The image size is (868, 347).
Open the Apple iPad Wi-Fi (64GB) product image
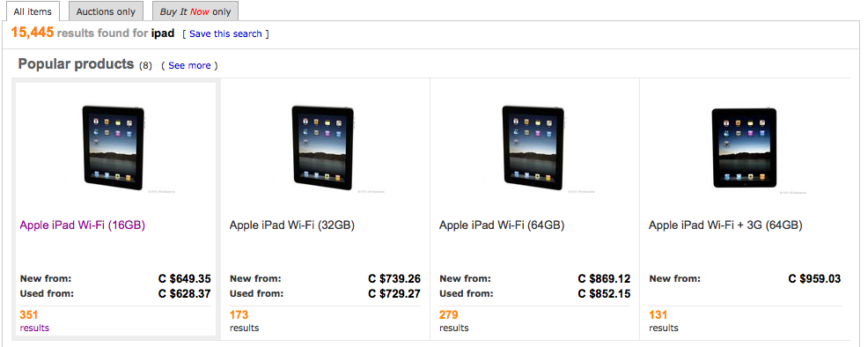pos(533,146)
